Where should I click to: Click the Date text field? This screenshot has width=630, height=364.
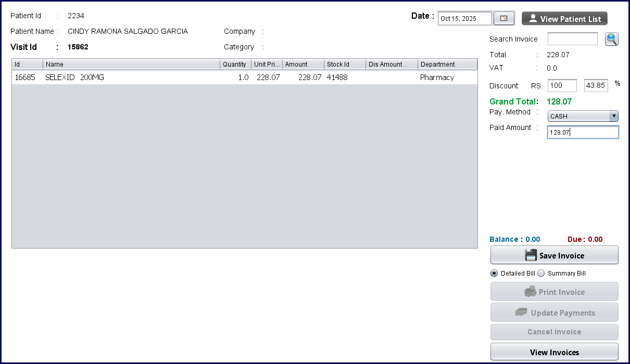pos(464,19)
